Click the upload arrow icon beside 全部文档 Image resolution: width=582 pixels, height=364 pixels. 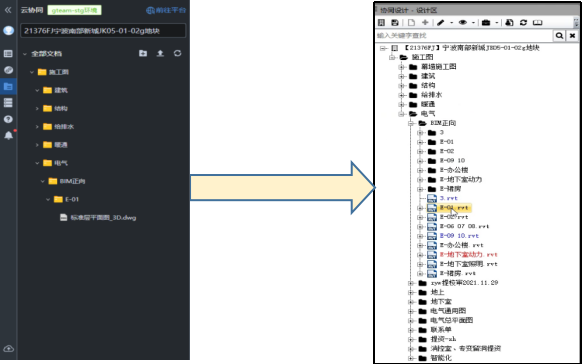pos(160,53)
